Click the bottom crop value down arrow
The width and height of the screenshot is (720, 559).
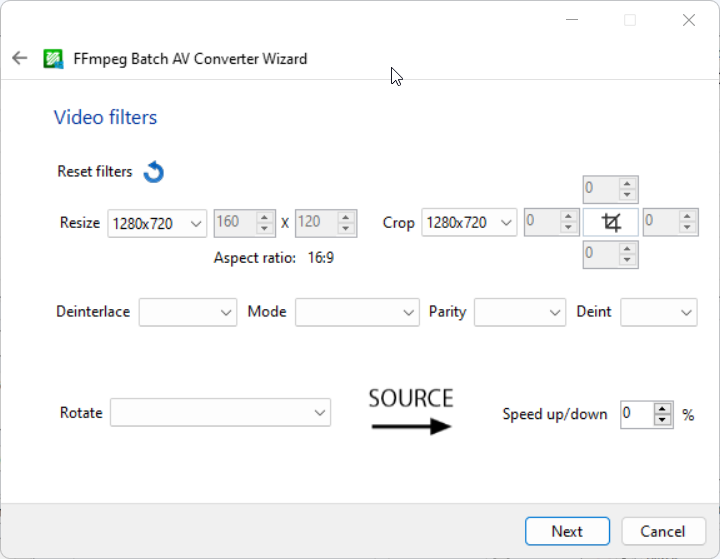tap(627, 260)
